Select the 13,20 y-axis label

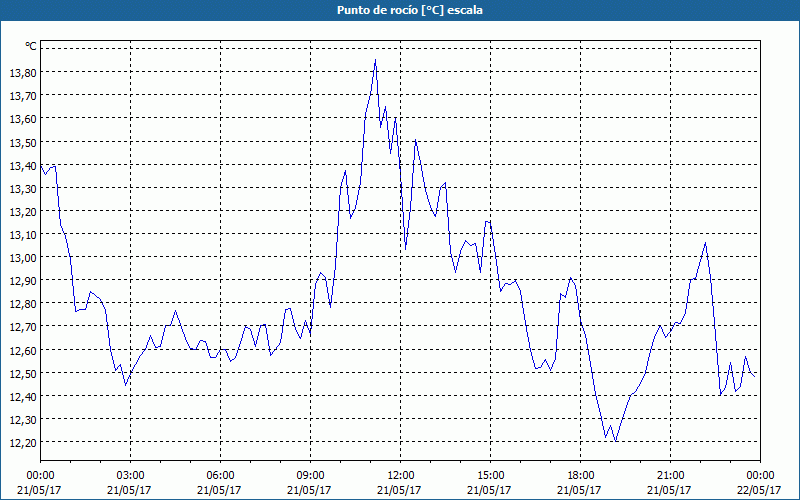coord(23,211)
